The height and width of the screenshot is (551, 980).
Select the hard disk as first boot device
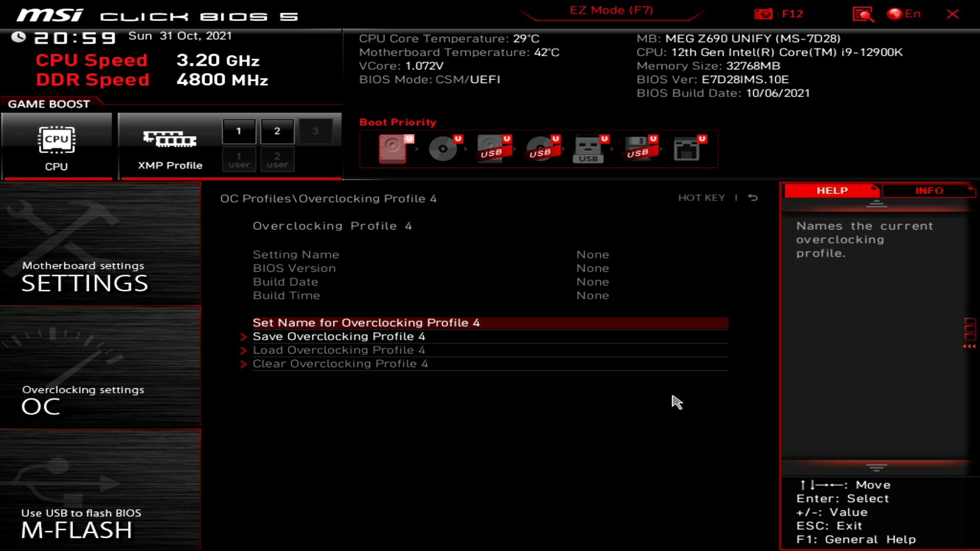tap(392, 149)
